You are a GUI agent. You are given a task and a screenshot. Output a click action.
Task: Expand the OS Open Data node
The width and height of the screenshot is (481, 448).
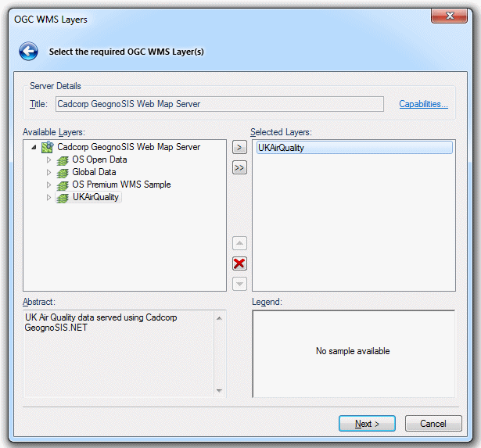click(x=48, y=159)
